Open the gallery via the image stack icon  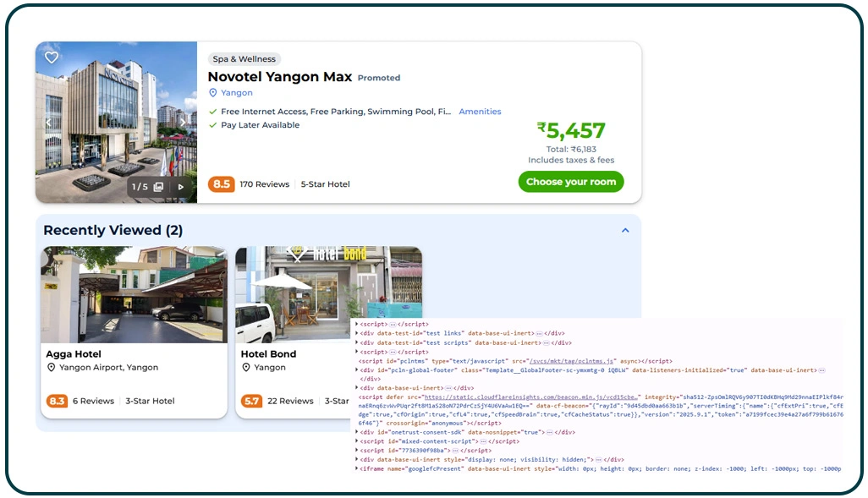[160, 186]
